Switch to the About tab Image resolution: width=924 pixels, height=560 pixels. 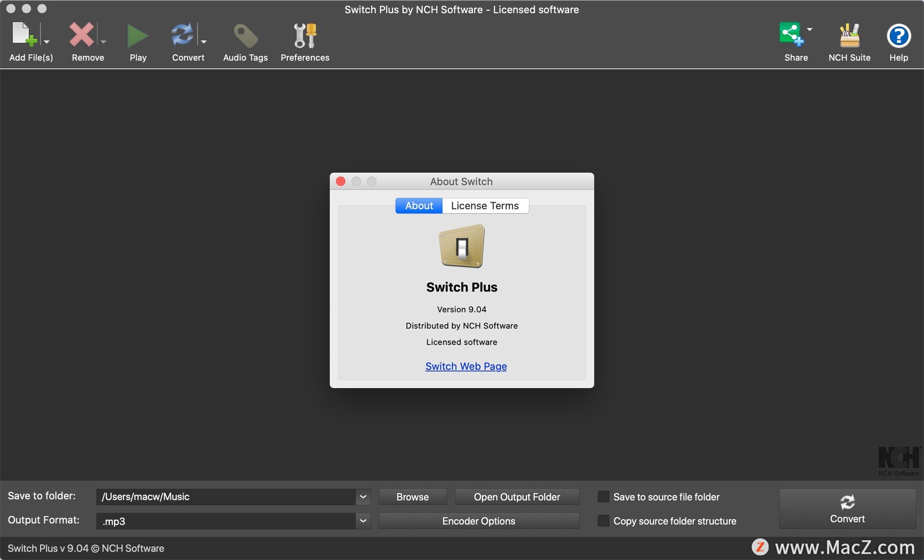[x=419, y=205]
